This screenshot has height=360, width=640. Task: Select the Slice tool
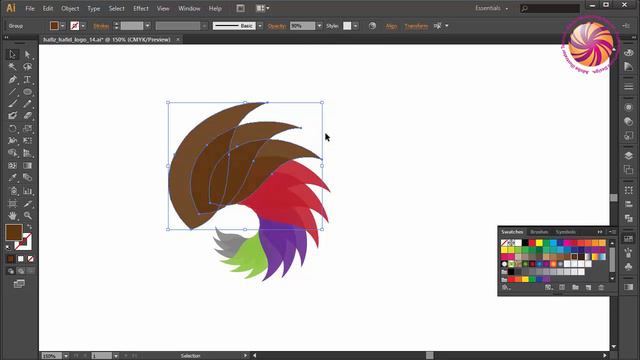point(27,203)
